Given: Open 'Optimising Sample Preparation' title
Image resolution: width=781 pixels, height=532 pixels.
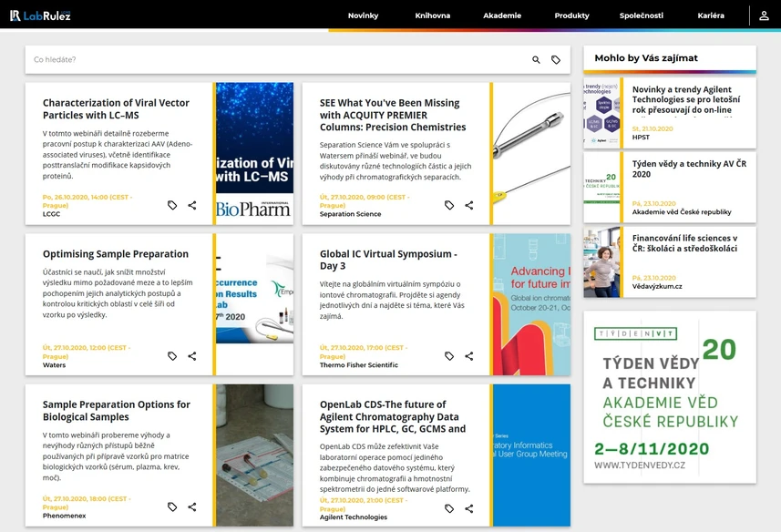Looking at the screenshot, I should click(116, 254).
